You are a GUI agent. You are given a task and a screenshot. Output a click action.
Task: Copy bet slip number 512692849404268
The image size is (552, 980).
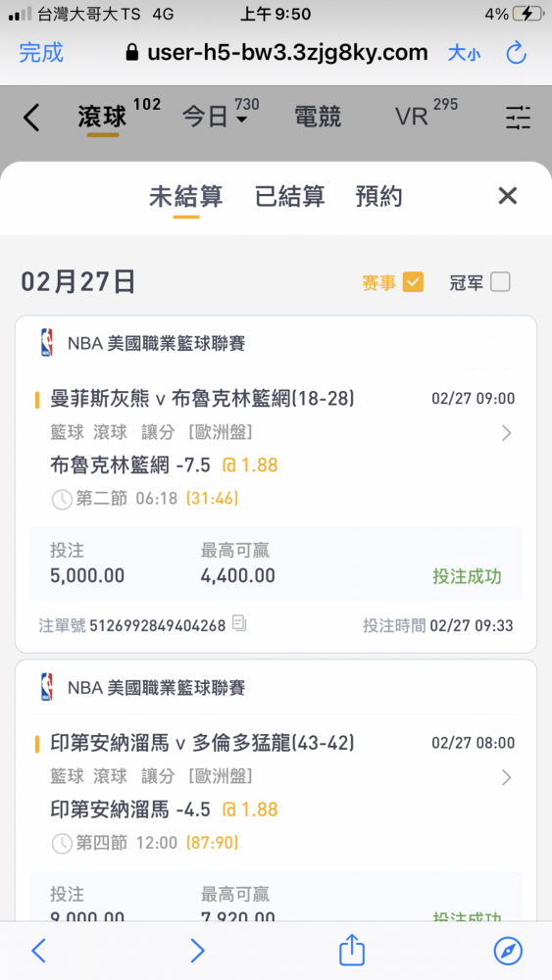click(x=239, y=623)
